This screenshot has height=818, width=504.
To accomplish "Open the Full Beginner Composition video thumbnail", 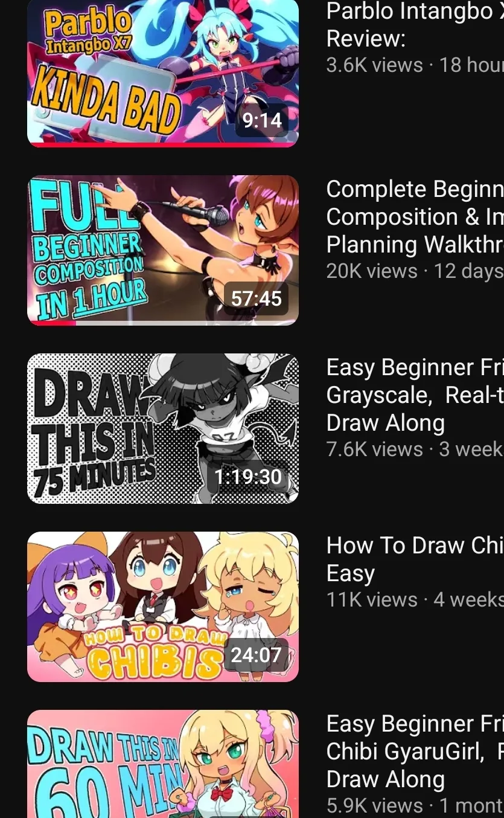I will 163,250.
